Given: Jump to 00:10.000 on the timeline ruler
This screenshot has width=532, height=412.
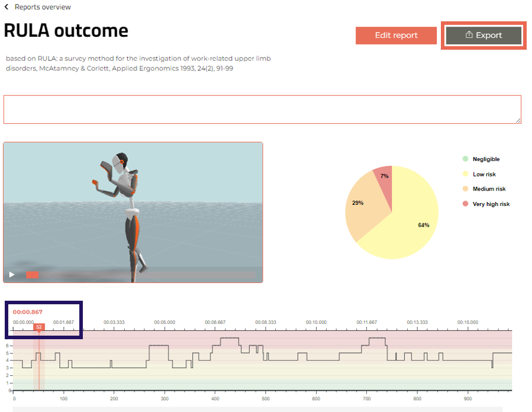Looking at the screenshot, I should click(x=316, y=322).
